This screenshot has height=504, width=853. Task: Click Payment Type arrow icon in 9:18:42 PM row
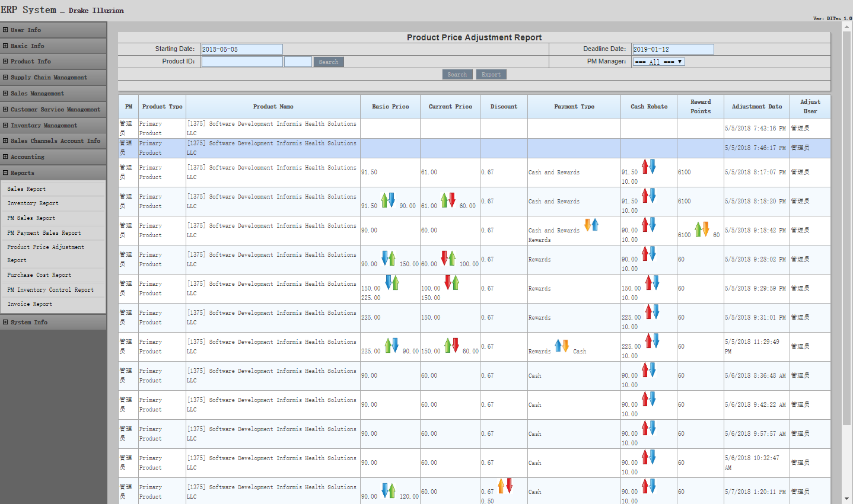[591, 224]
